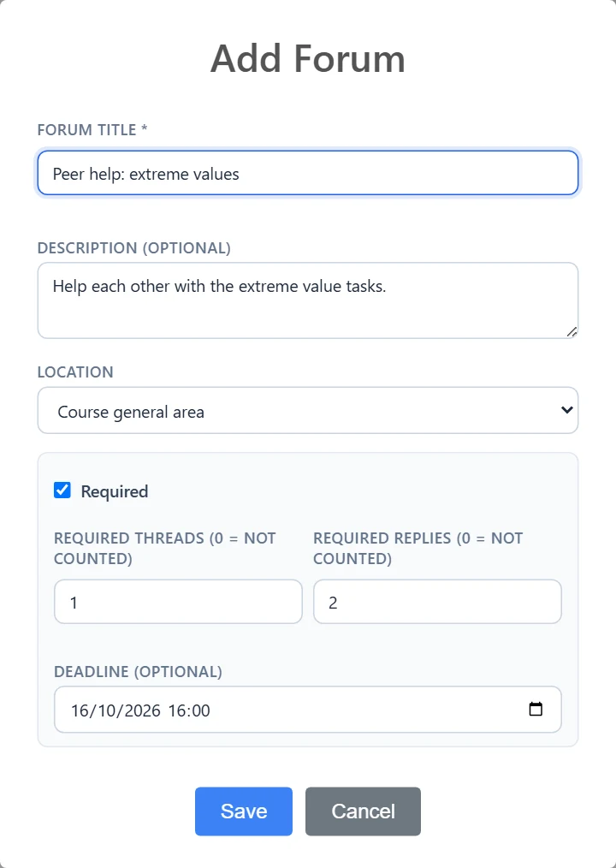
Task: Click the Description text area
Action: (308, 300)
